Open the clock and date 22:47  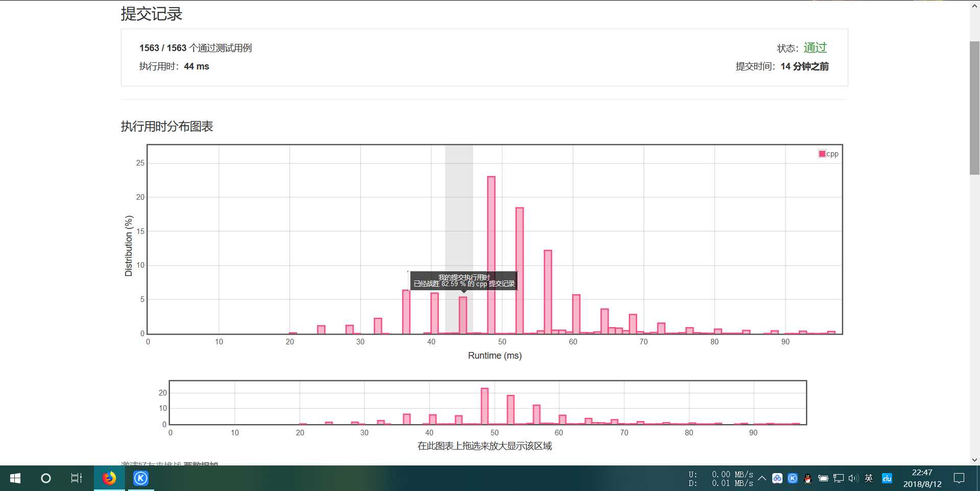tap(922, 478)
